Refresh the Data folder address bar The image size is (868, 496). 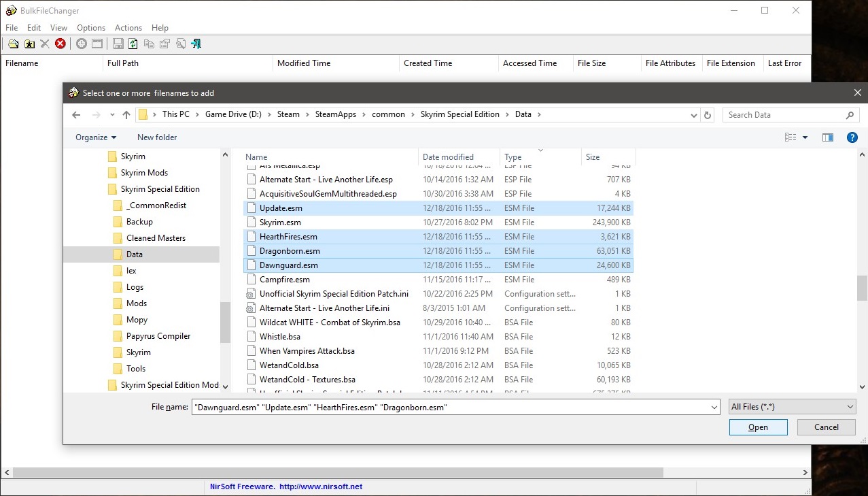point(708,115)
